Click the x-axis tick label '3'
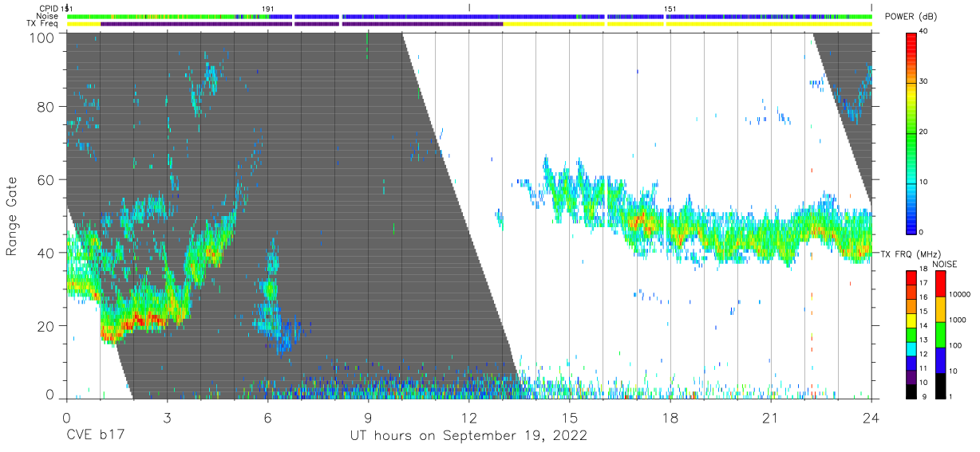 click(167, 417)
